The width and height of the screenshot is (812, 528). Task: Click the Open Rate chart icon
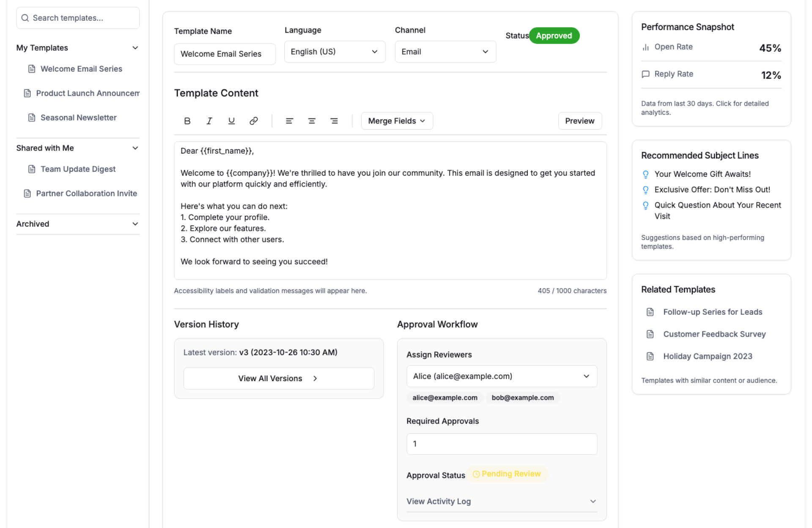click(645, 47)
